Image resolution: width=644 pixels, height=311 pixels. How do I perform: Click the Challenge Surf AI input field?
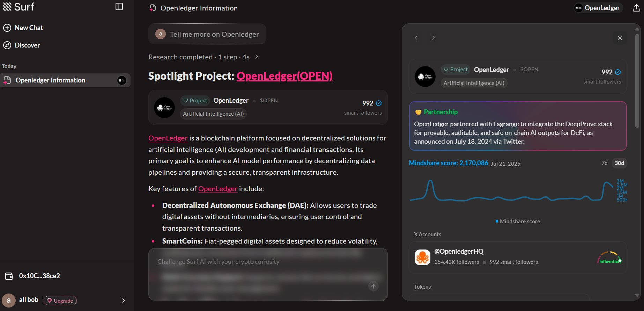tap(258, 262)
